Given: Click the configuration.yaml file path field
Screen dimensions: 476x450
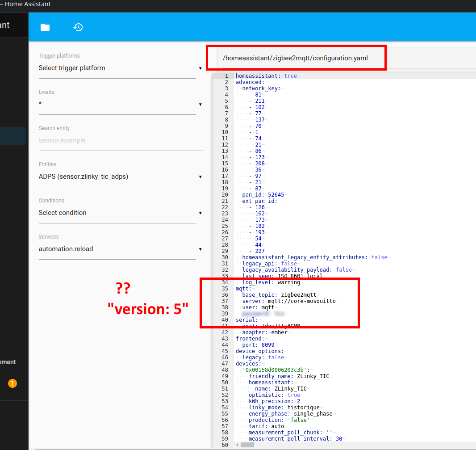Looking at the screenshot, I should (296, 59).
